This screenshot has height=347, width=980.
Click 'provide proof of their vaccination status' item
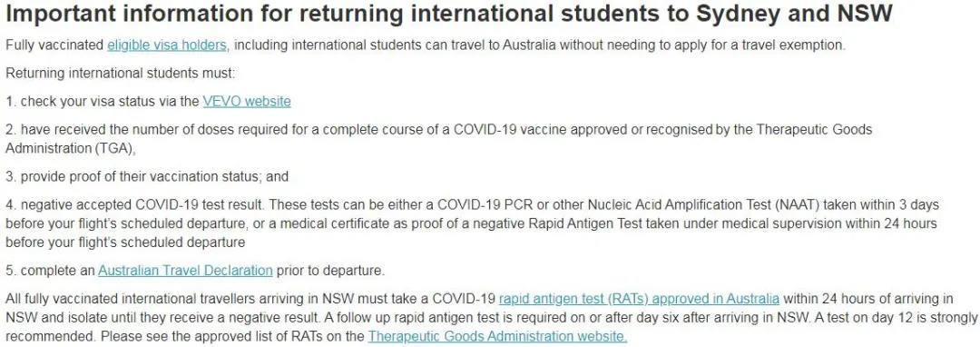coord(140,177)
